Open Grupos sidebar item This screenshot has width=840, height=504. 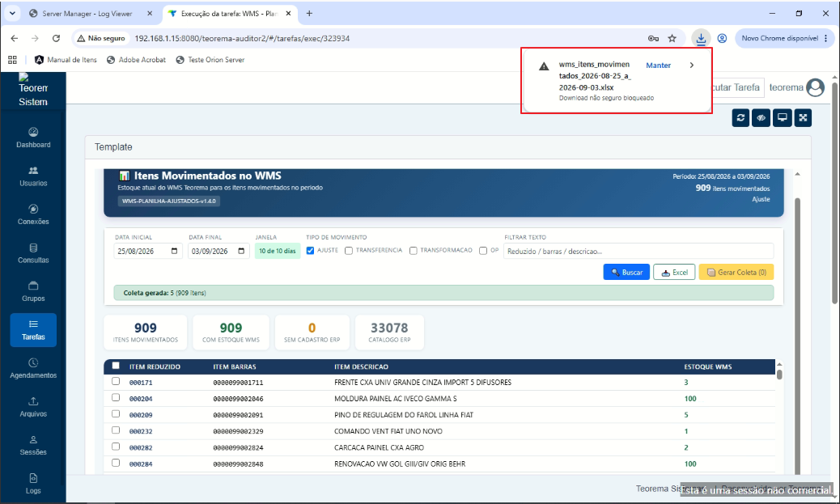tap(33, 291)
